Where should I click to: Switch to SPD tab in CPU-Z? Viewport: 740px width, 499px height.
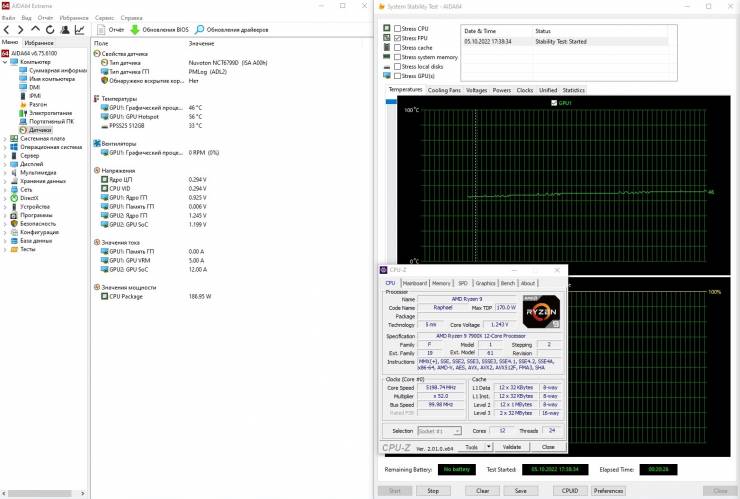click(463, 283)
